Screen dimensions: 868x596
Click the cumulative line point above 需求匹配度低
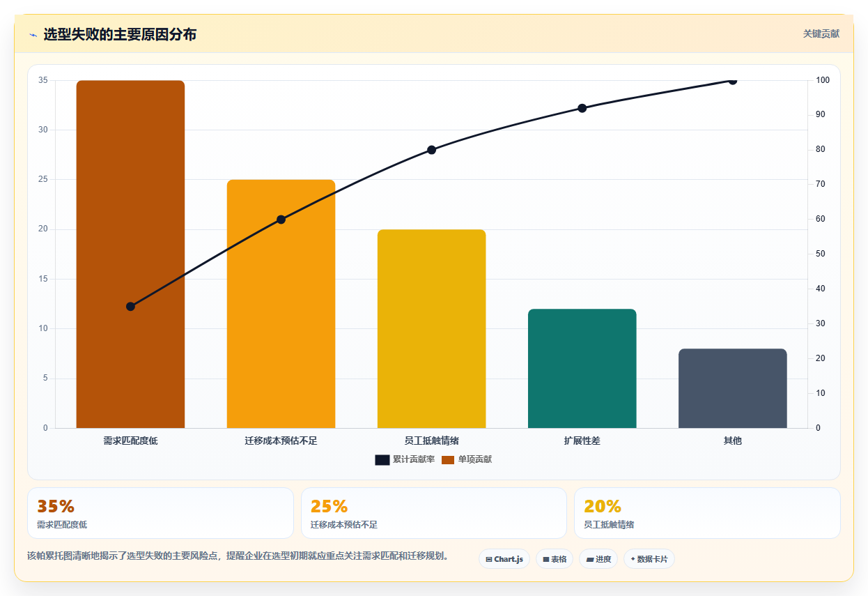130,307
